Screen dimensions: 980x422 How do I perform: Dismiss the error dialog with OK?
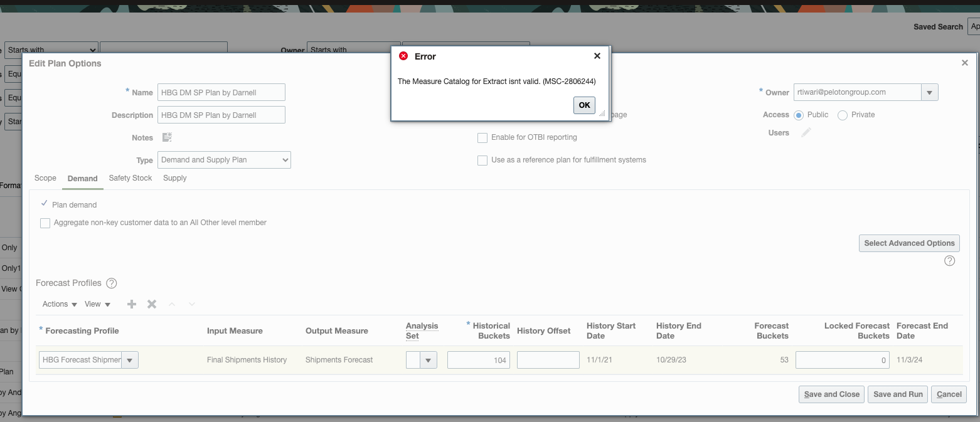coord(583,105)
